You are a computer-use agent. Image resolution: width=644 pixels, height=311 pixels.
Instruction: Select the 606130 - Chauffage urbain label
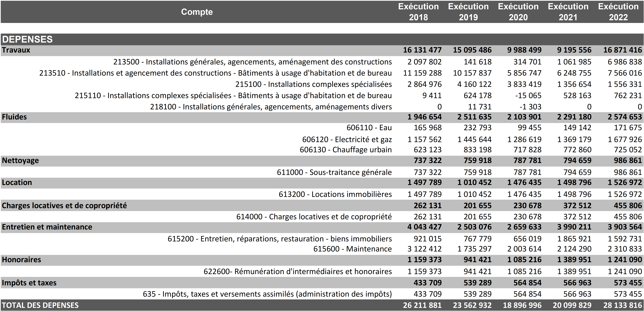346,150
